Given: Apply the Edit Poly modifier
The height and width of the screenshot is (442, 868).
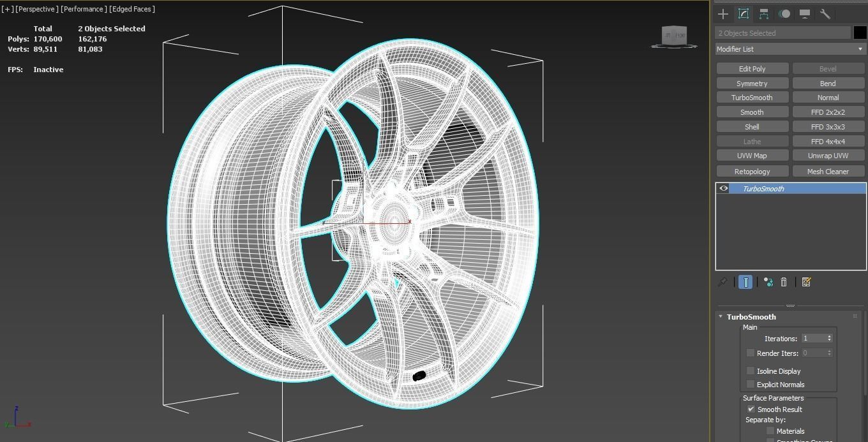Looking at the screenshot, I should pyautogui.click(x=752, y=68).
